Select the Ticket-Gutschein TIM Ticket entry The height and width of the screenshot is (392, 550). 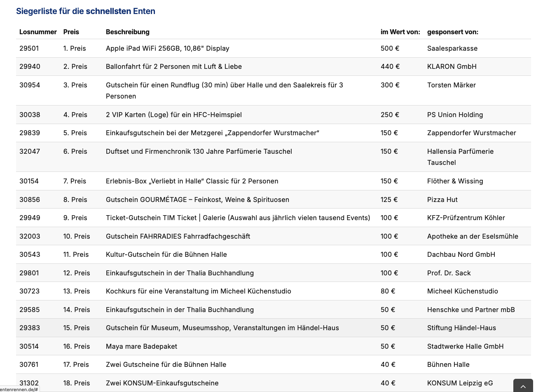[x=238, y=218]
